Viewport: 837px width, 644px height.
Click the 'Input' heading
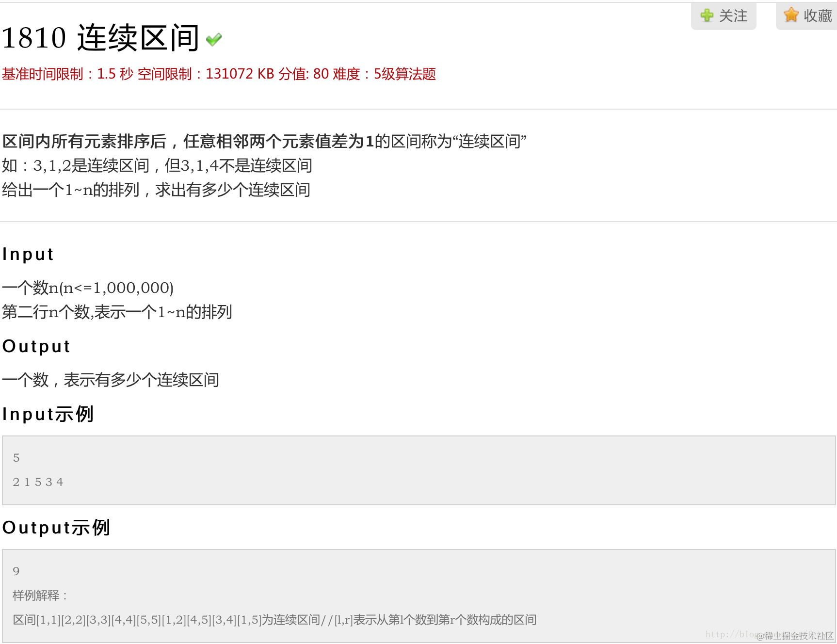coord(28,254)
